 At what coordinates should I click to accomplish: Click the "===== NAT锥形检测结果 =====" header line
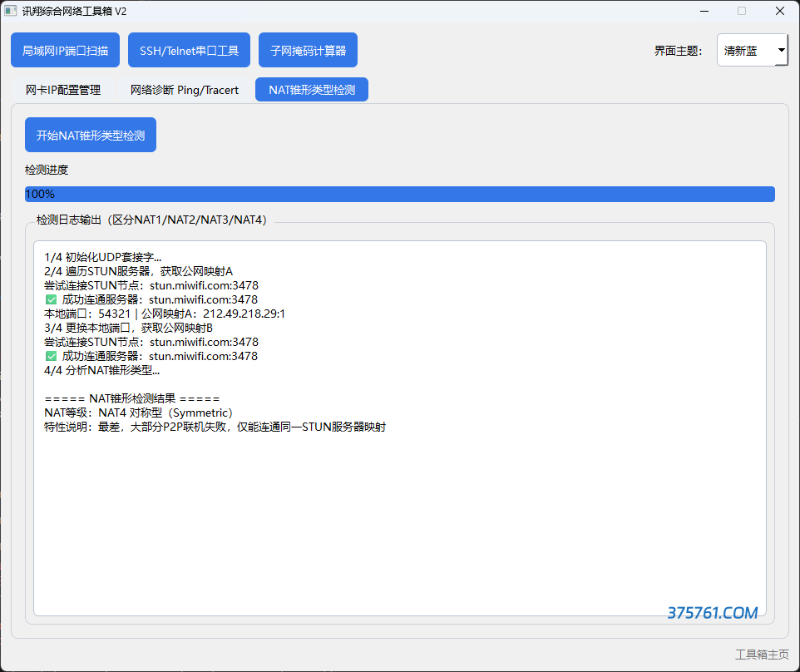tap(132, 398)
